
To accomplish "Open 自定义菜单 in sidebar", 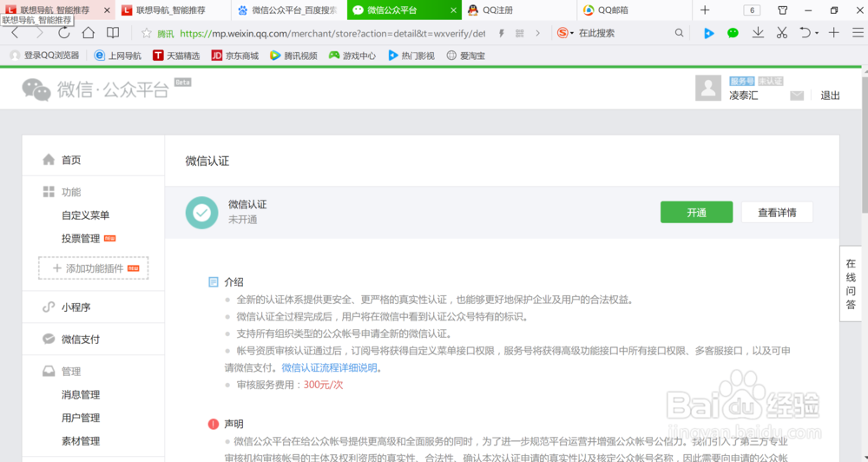I will pyautogui.click(x=85, y=215).
